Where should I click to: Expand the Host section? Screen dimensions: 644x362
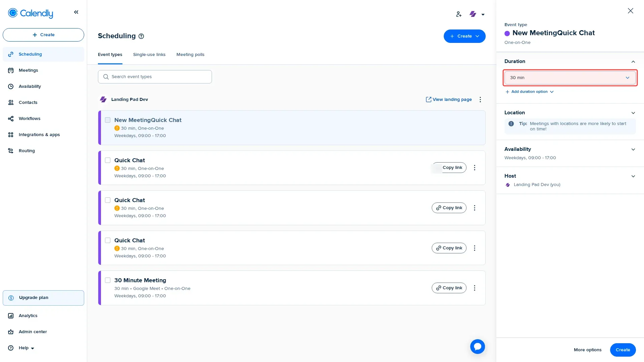pos(633,176)
